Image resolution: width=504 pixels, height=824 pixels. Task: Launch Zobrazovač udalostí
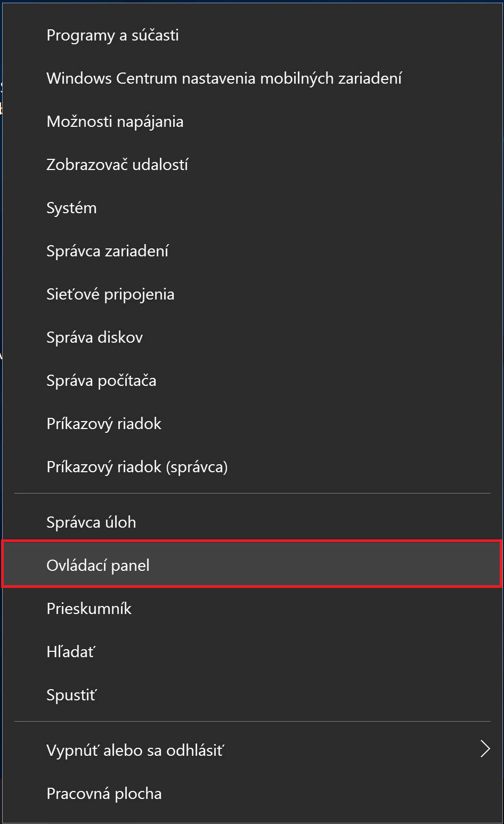click(x=252, y=165)
